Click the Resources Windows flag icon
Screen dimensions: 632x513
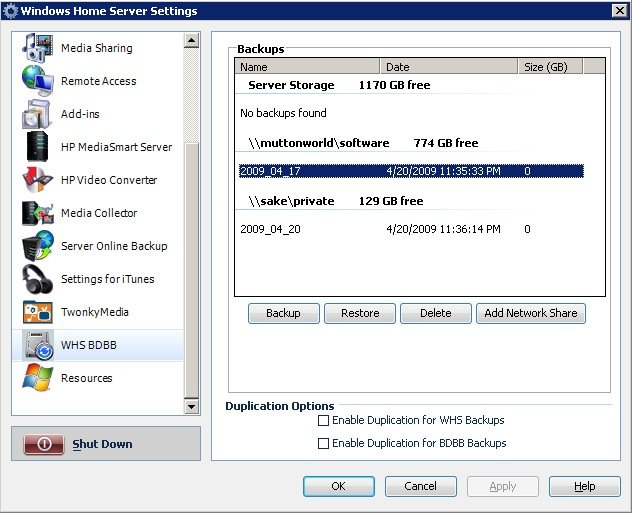tap(37, 378)
